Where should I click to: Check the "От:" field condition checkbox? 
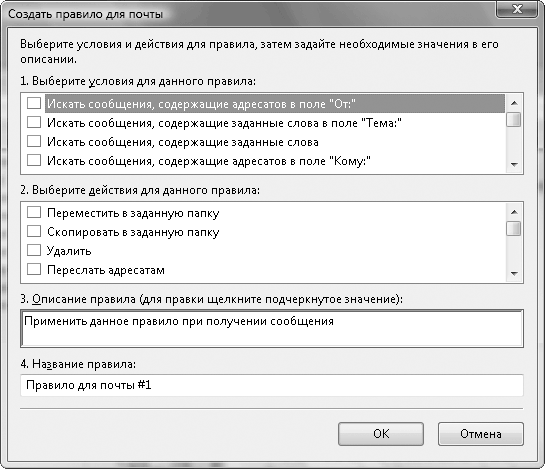(x=34, y=103)
